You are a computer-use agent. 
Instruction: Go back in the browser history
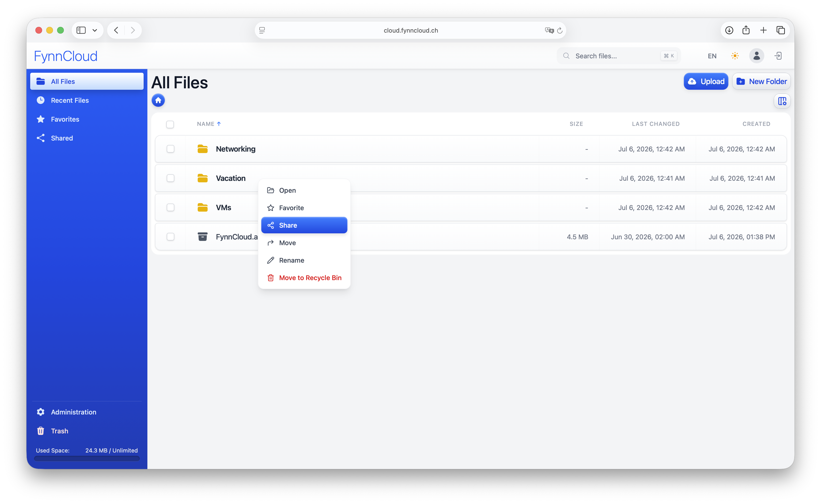116,30
